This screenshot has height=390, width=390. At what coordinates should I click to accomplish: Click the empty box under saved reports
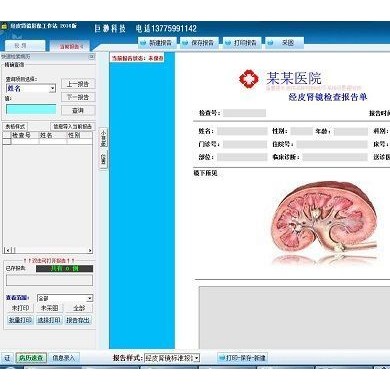(x=49, y=280)
